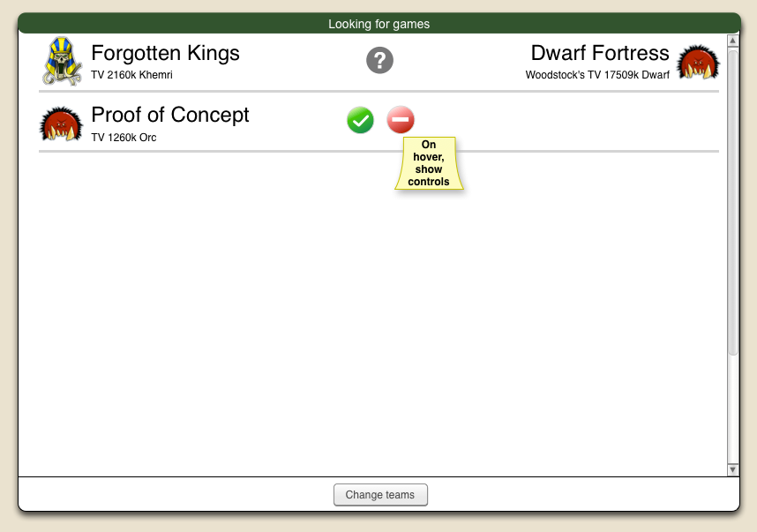
Task: Select the Proof of Concept team name
Action: (170, 116)
